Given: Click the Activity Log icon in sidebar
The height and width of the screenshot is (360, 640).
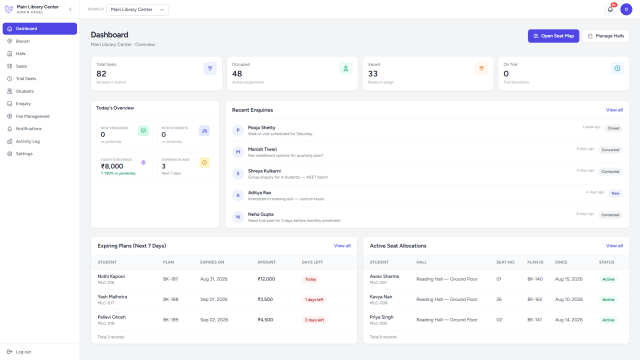Looking at the screenshot, I should point(10,141).
